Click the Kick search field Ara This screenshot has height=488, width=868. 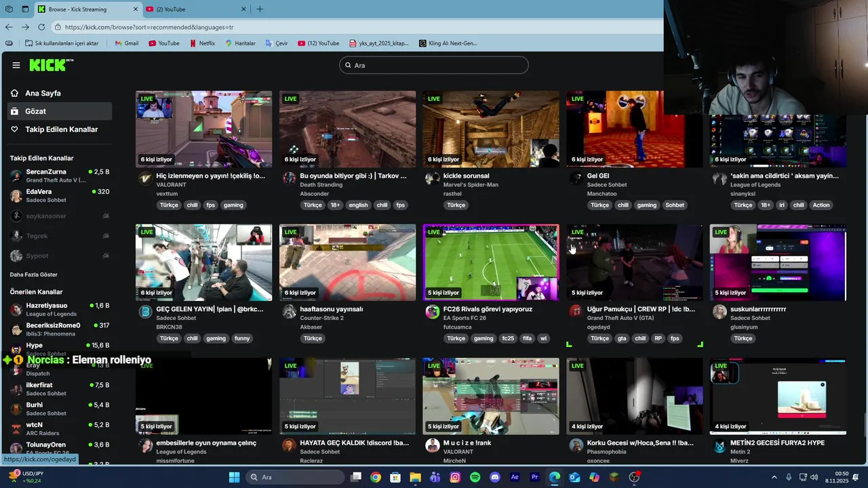tap(434, 65)
